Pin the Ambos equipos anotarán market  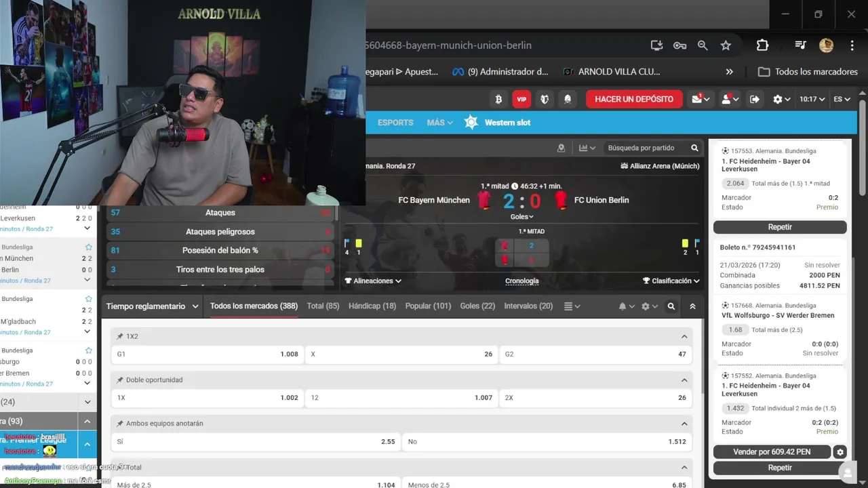(120, 424)
